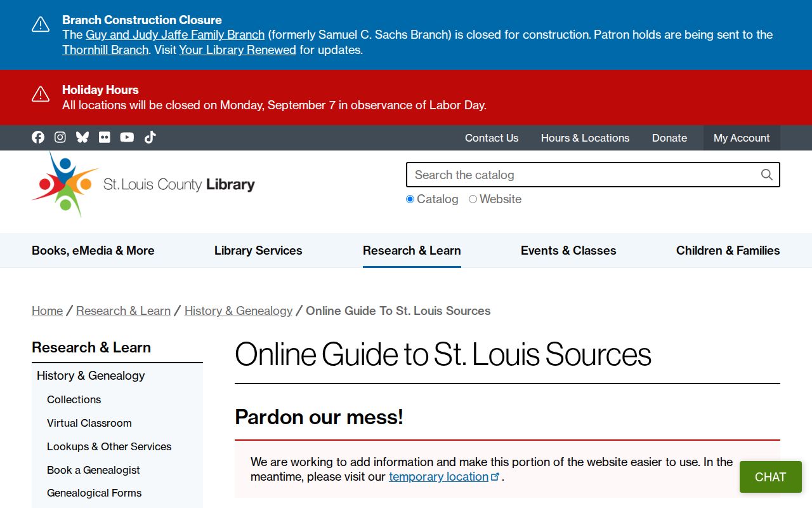Screen dimensions: 812x508
Task: Open Lookups & Other Services in the sidebar
Action: (109, 446)
